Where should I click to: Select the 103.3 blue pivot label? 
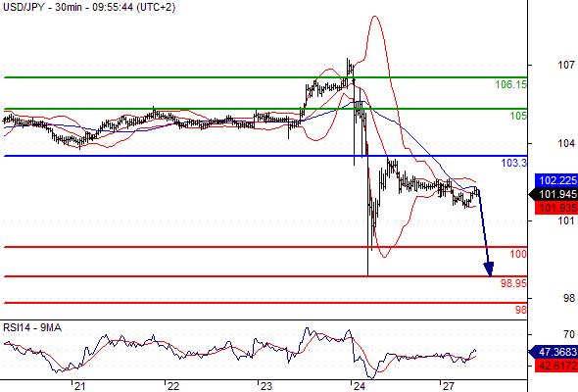[x=514, y=163]
